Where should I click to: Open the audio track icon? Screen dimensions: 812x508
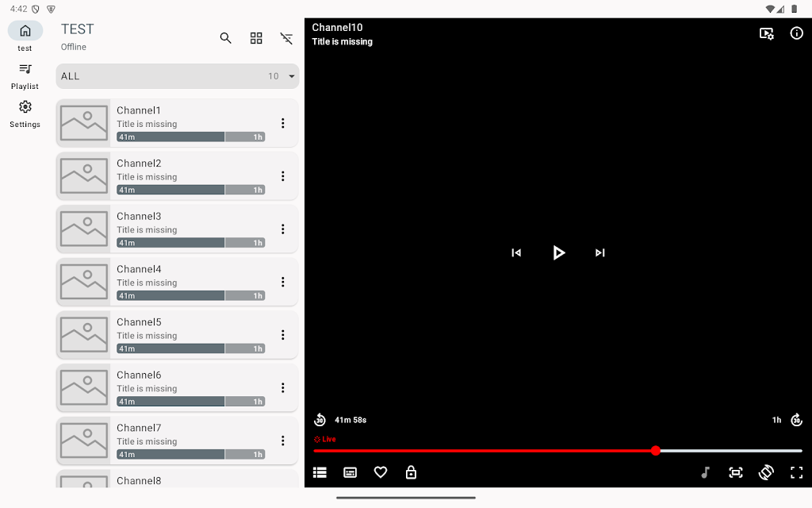click(x=705, y=472)
